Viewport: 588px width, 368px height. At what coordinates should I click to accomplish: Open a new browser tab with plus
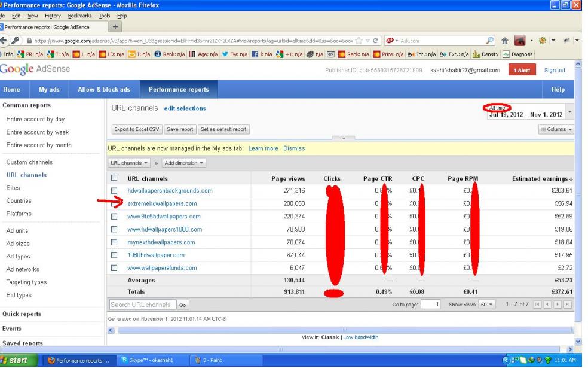pos(115,27)
